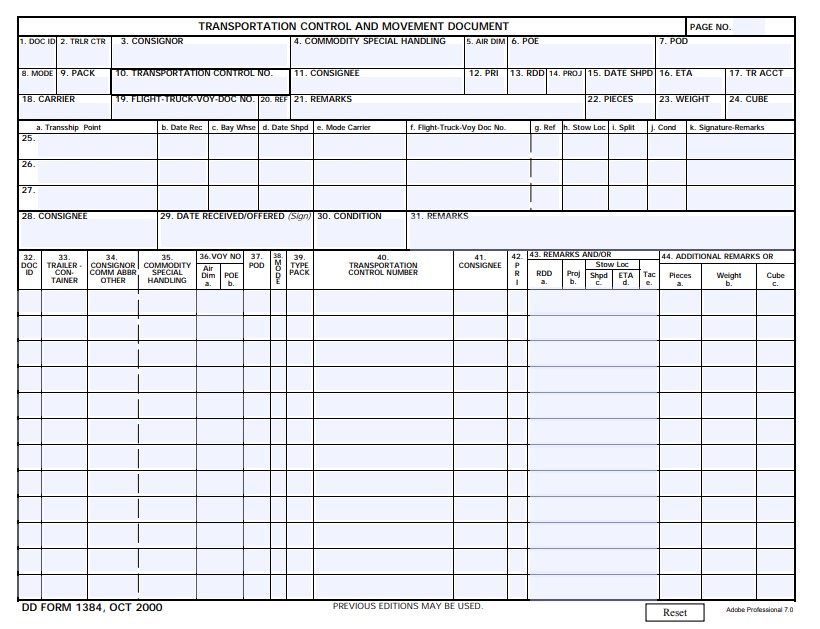Image resolution: width=820 pixels, height=629 pixels.
Task: Select the 6. POE input field
Action: pyautogui.click(x=581, y=56)
